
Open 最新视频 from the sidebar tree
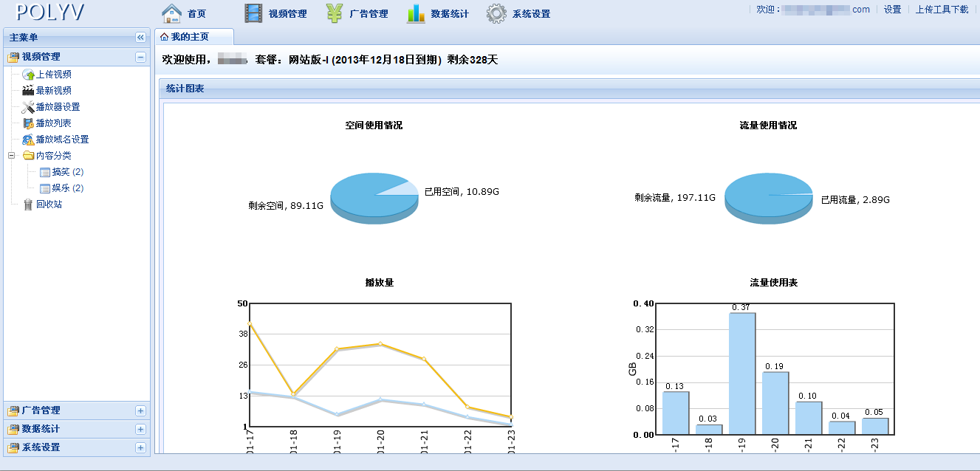[x=53, y=91]
